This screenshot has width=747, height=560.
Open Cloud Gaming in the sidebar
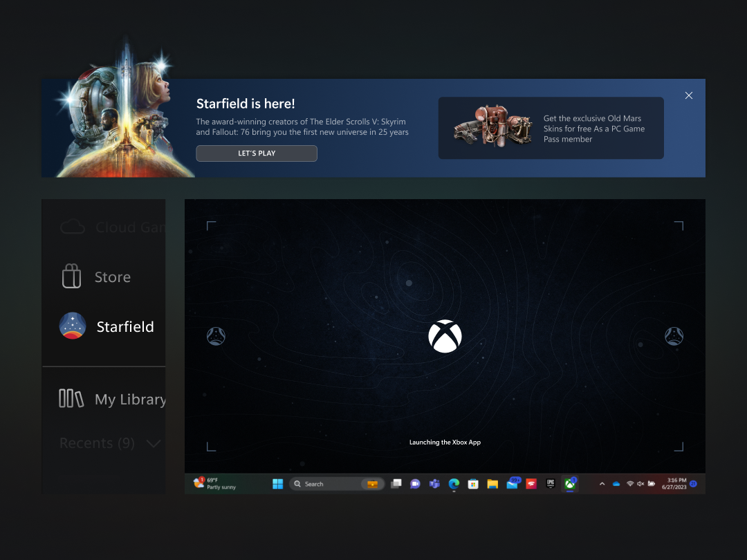tap(113, 227)
